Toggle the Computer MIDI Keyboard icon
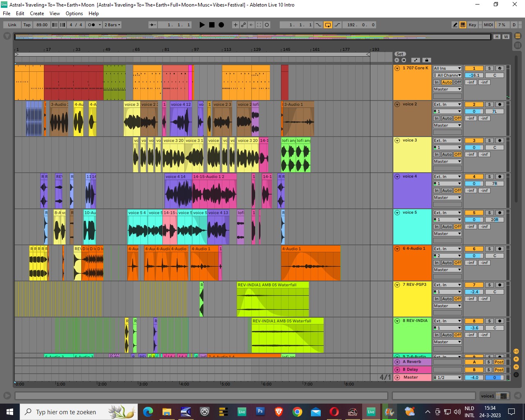Image resolution: width=525 pixels, height=420 pixels. point(463,25)
